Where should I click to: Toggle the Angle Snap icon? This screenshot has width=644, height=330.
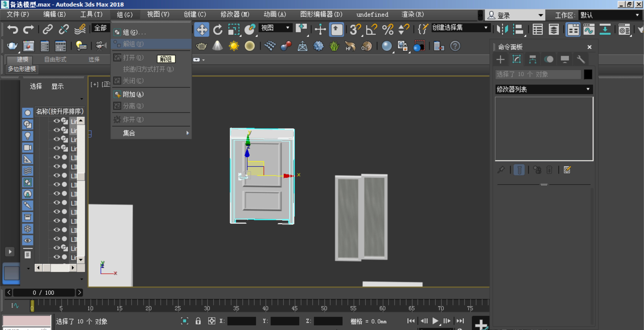pyautogui.click(x=371, y=29)
